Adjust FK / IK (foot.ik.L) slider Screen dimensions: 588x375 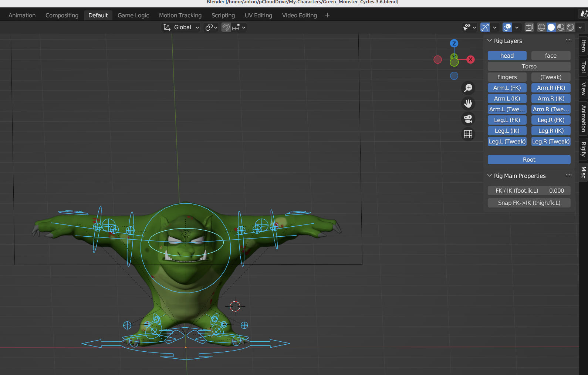coord(529,191)
